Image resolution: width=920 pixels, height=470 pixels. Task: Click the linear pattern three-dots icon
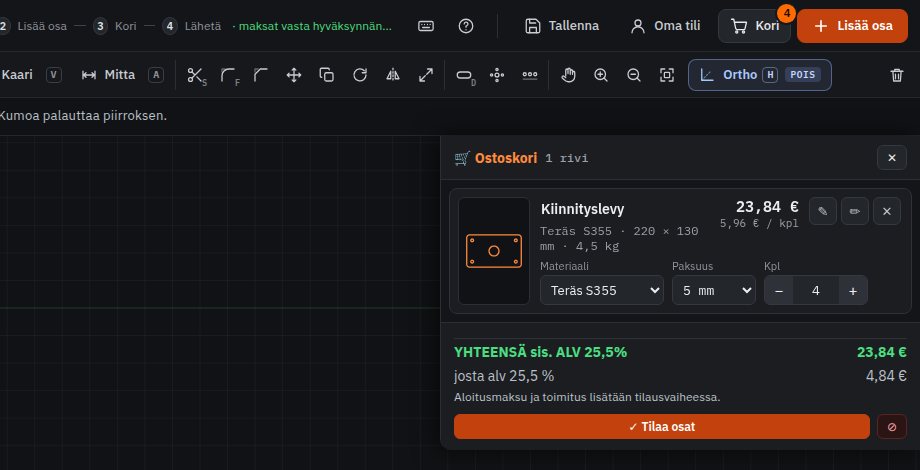pos(530,75)
